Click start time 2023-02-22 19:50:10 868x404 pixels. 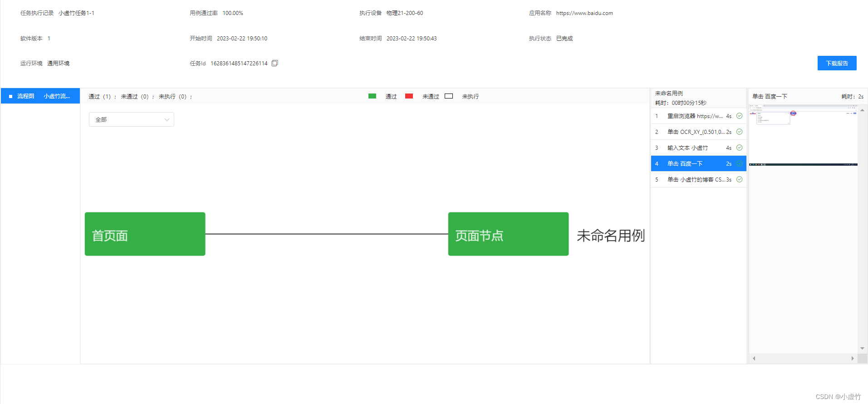coord(242,39)
